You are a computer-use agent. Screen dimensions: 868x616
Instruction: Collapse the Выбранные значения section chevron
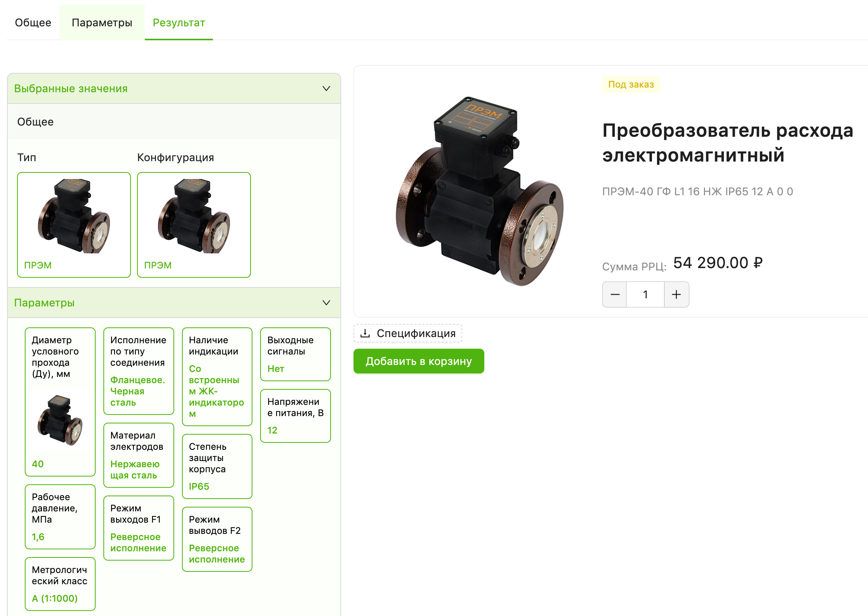[326, 88]
